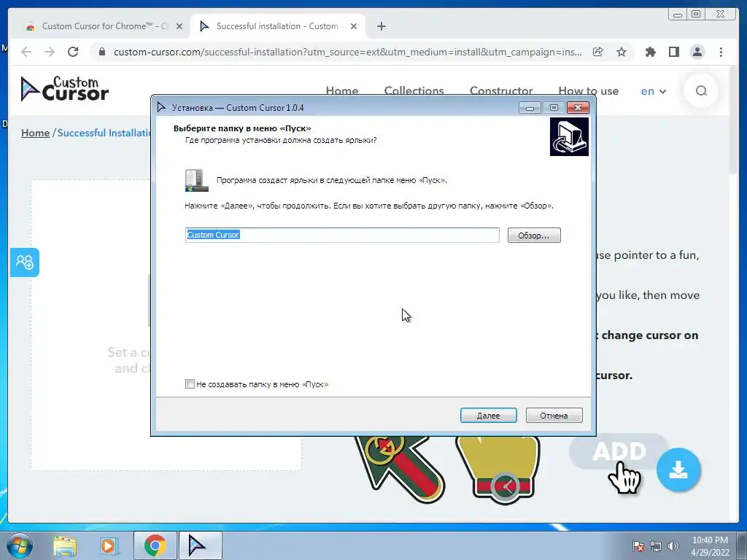Image resolution: width=747 pixels, height=560 pixels.
Task: Click 'Successful Installation' breadcrumb link
Action: tap(104, 133)
